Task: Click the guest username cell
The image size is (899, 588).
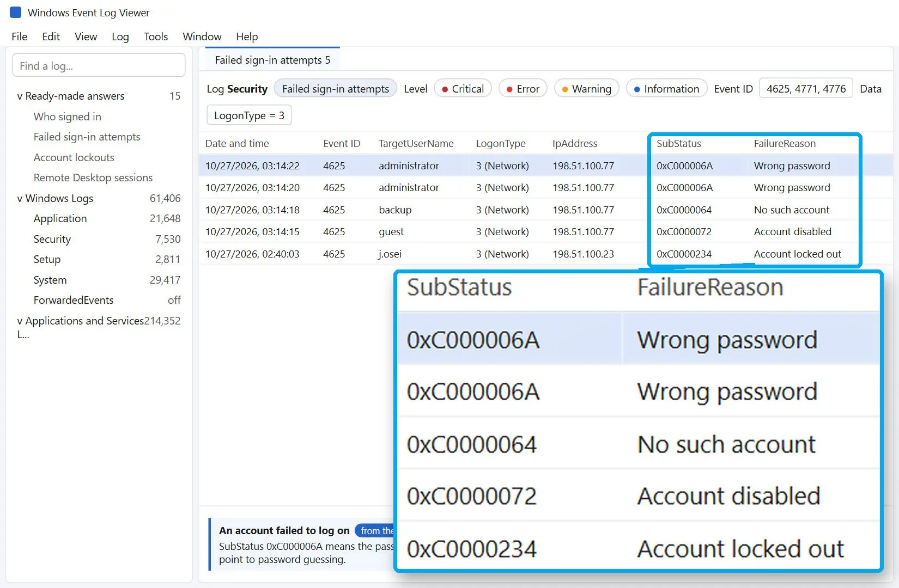Action: pyautogui.click(x=391, y=232)
